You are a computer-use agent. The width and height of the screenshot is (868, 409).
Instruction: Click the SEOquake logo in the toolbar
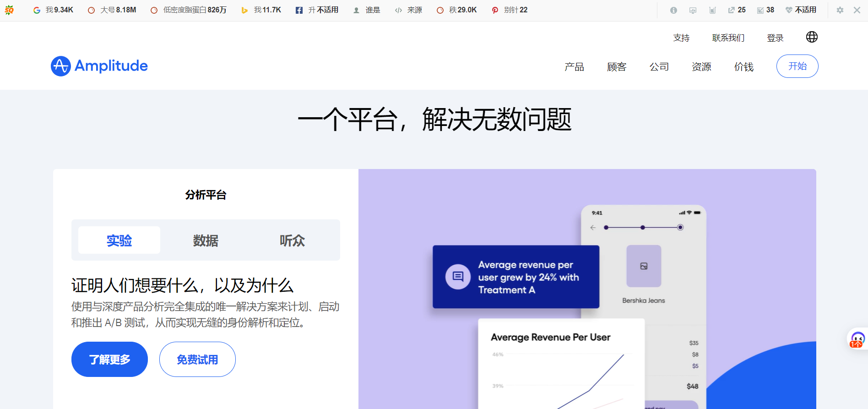(9, 10)
